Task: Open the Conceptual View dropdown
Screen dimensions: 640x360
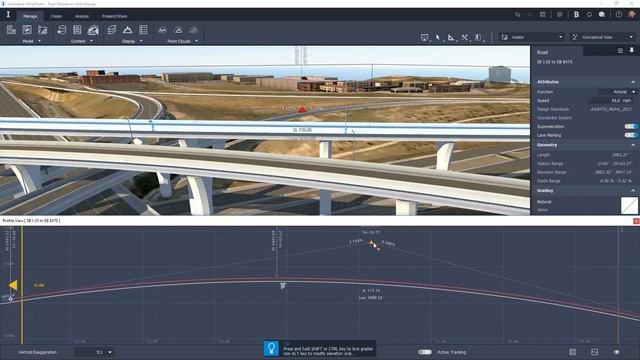Action: pos(603,37)
